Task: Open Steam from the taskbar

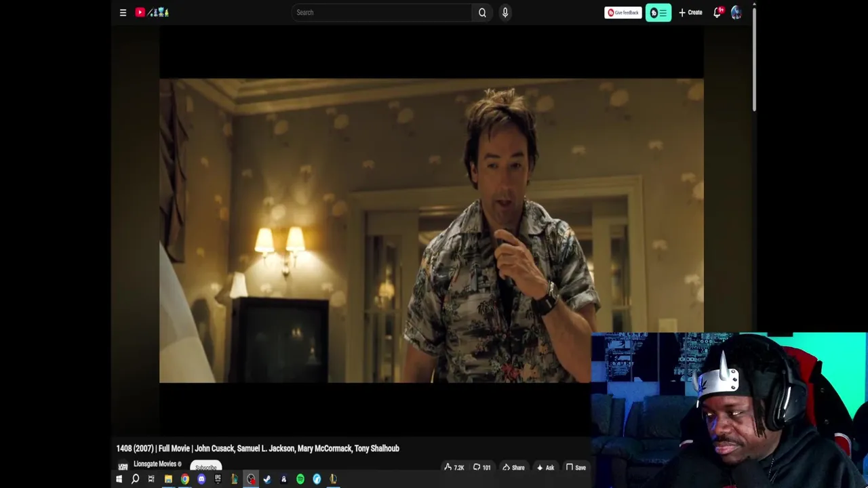Action: pyautogui.click(x=267, y=479)
